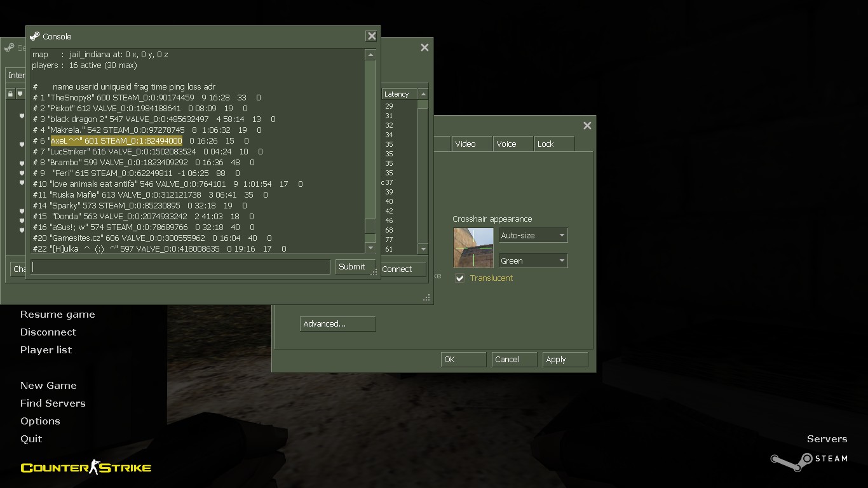Select the server with latency 61
This screenshot has width=868, height=488.
pos(389,249)
